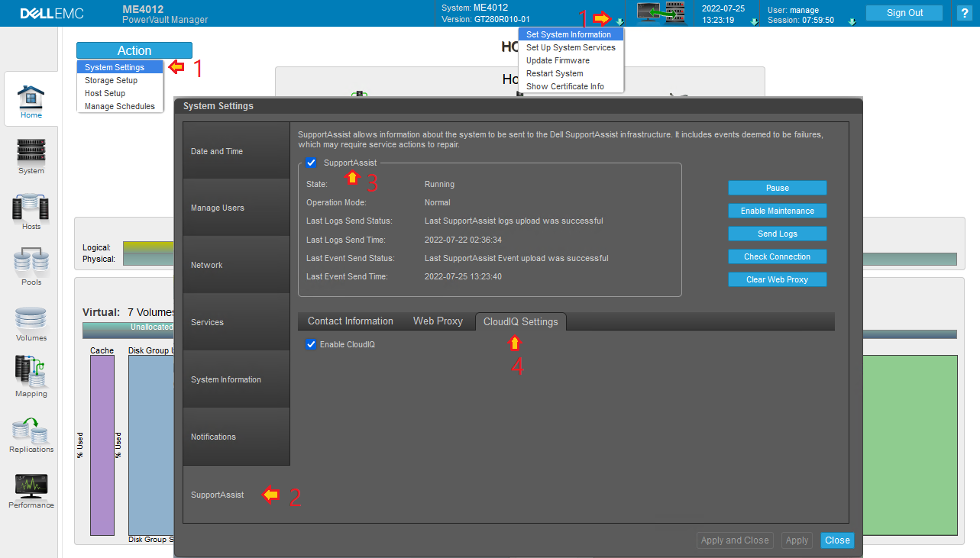Open the Hosts panel icon
The image size is (980, 558).
[x=31, y=208]
